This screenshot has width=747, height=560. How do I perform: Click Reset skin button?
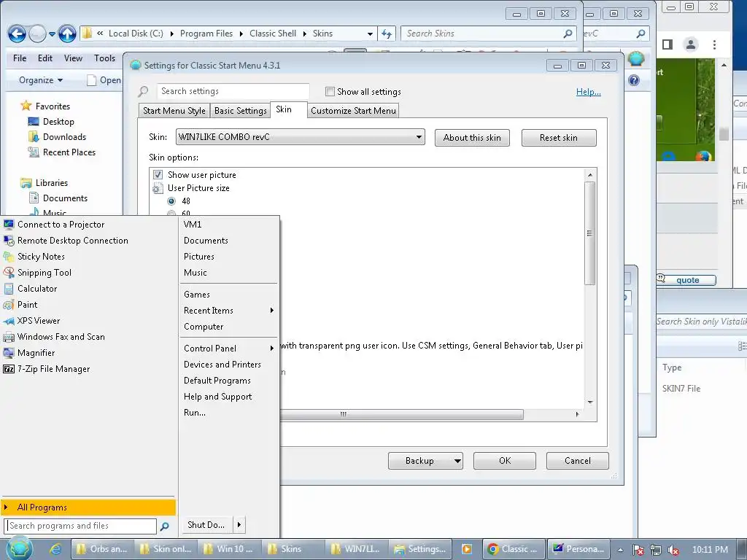tap(558, 138)
